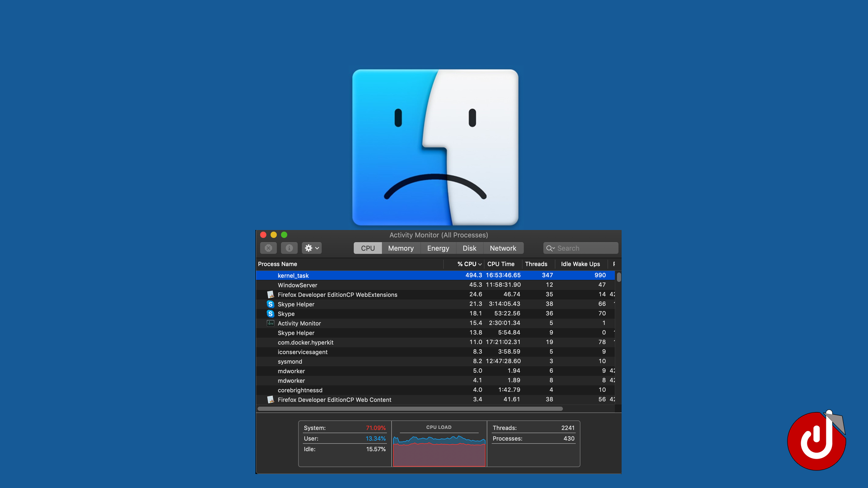Select the Network tab
This screenshot has width=868, height=488.
503,248
